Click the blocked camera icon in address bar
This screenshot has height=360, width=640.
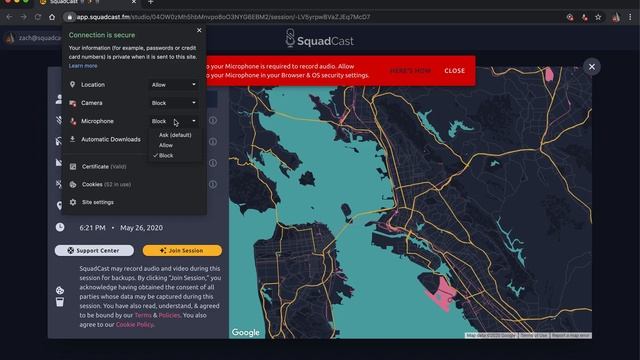(x=570, y=17)
